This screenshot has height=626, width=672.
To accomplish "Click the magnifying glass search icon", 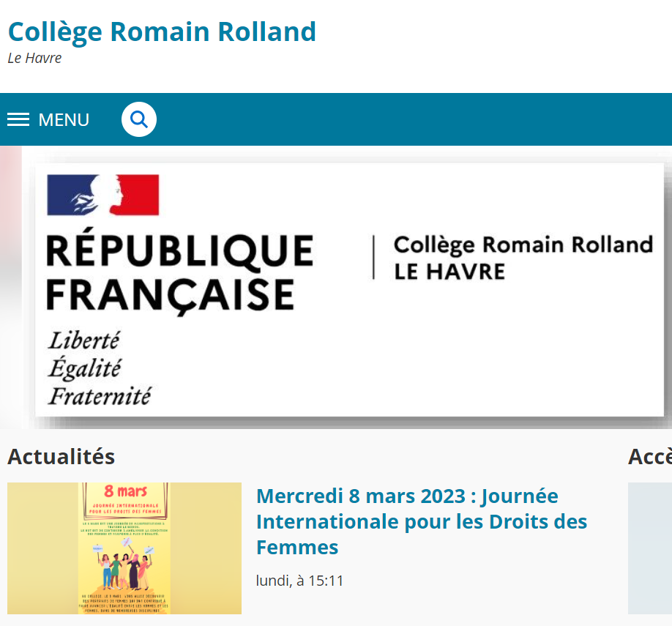I will (x=139, y=119).
